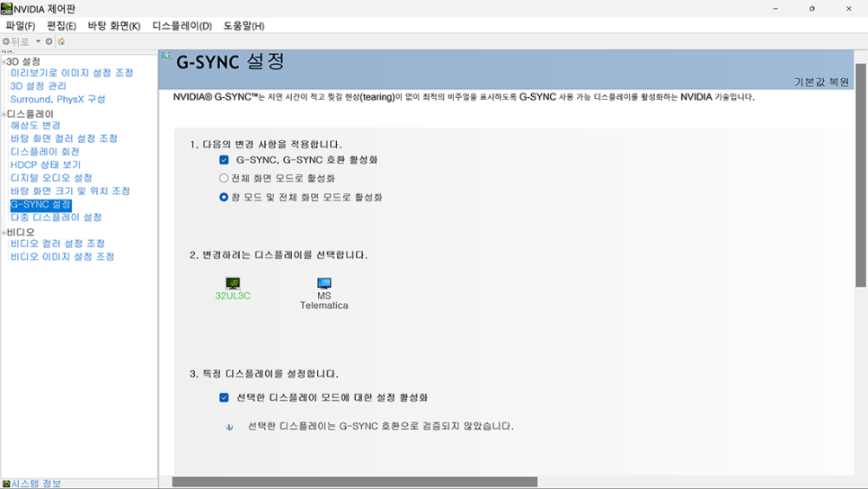Collapse the 3D 설정 tree node
This screenshot has height=489, width=868.
click(4, 62)
